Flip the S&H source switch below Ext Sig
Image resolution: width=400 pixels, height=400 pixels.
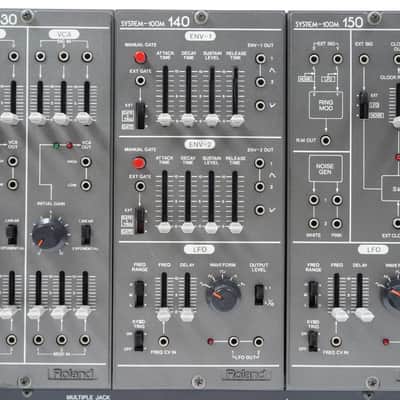(363, 105)
